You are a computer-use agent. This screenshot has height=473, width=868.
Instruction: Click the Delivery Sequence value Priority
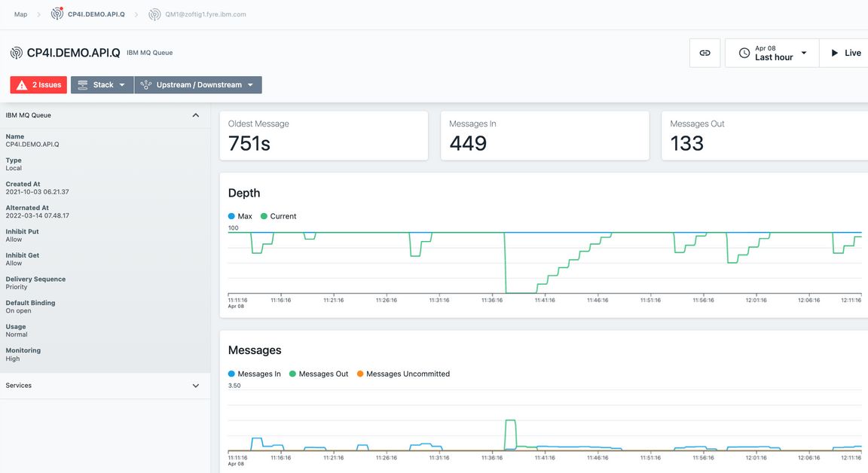17,287
